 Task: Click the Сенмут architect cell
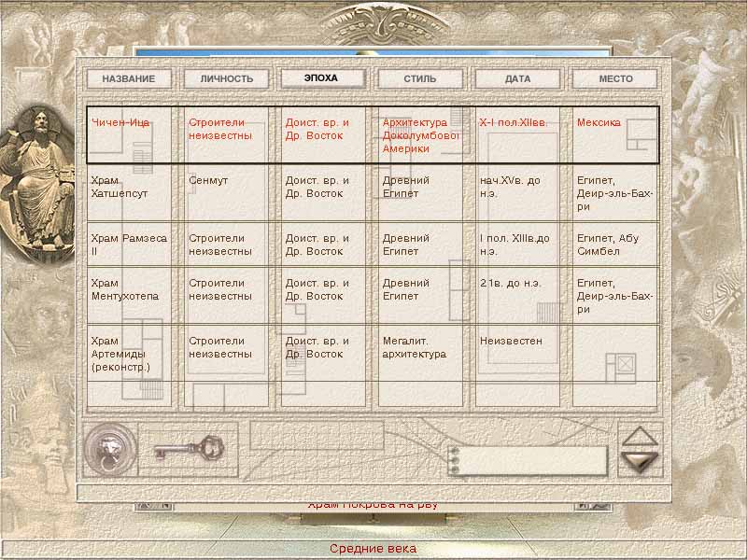pyautogui.click(x=208, y=180)
